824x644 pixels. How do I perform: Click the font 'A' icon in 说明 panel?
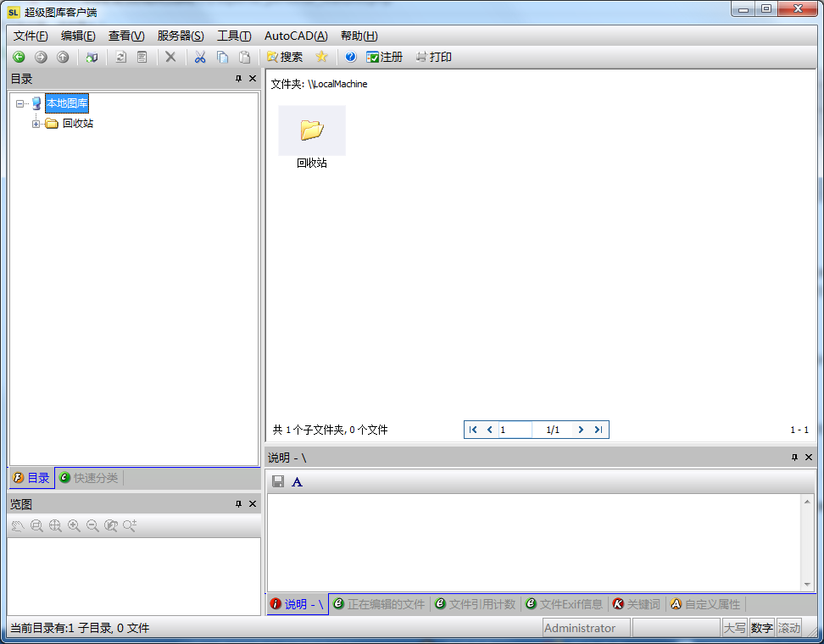pyautogui.click(x=297, y=482)
